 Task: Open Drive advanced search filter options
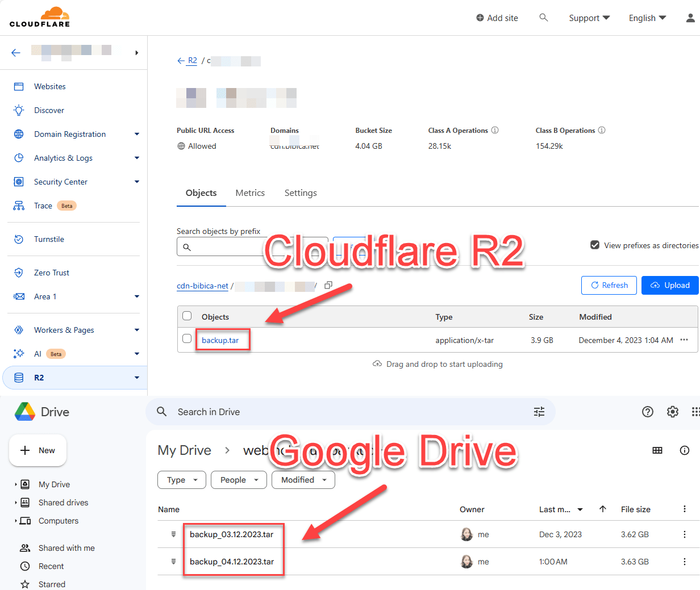pyautogui.click(x=539, y=412)
